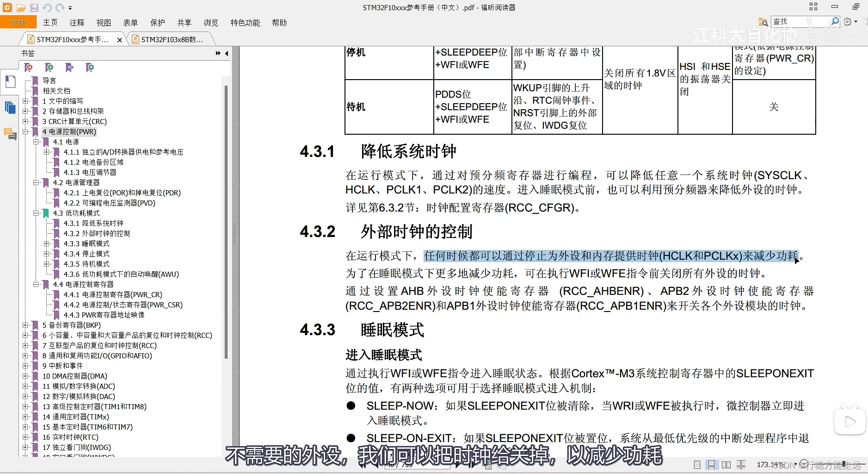The width and height of the screenshot is (868, 474).
Task: Go to bookmark 4.3.5 待机模式
Action: pos(86,264)
